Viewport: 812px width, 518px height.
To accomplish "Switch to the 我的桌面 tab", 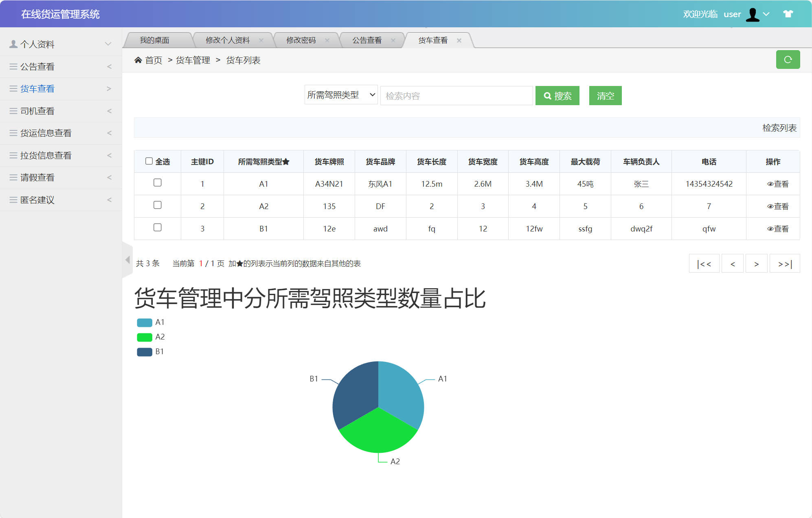I will [155, 40].
